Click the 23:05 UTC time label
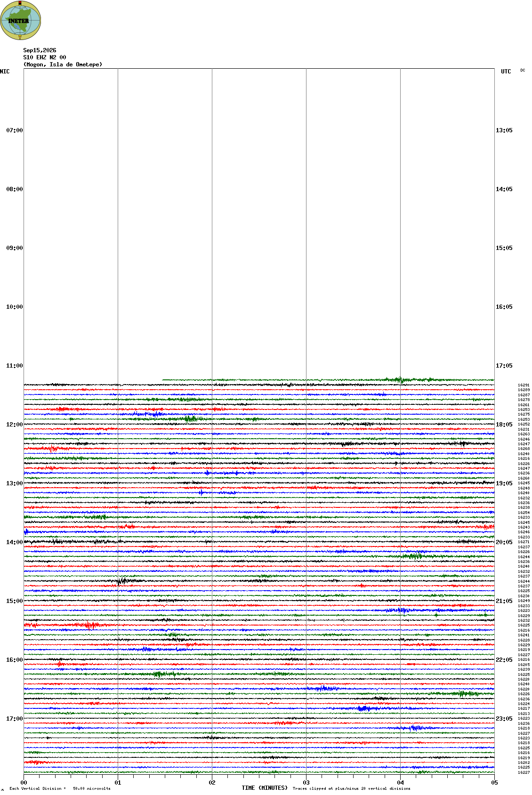The height and width of the screenshot is (795, 532). tap(504, 719)
